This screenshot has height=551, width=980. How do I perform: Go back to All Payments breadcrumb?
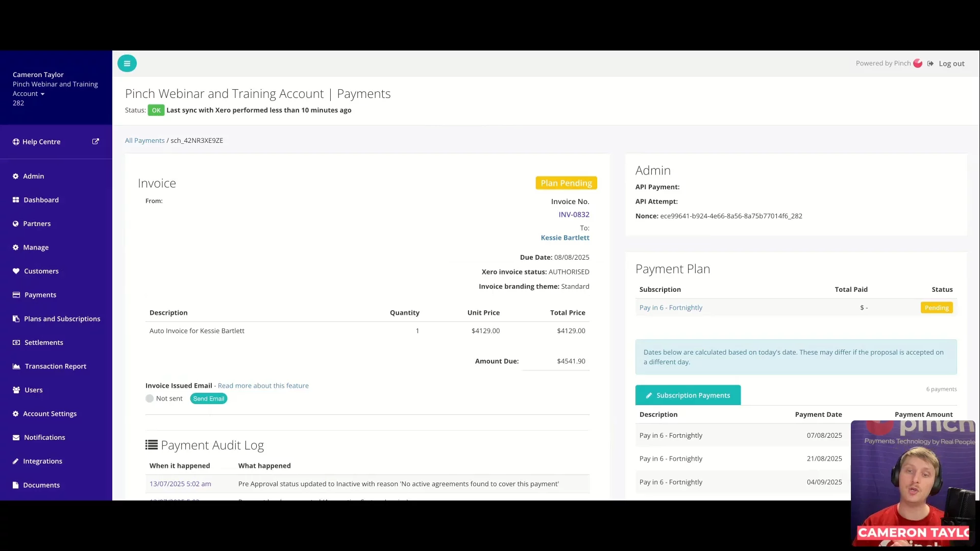(x=145, y=140)
